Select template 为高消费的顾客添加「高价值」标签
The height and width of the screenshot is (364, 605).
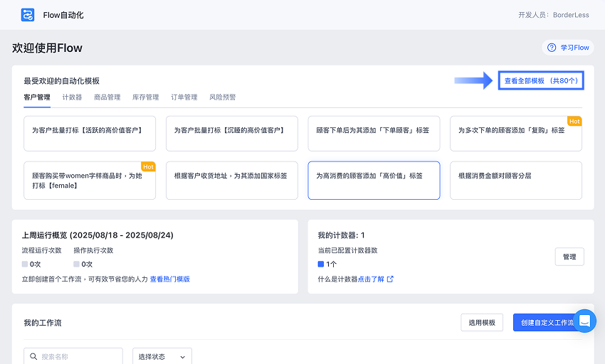374,181
